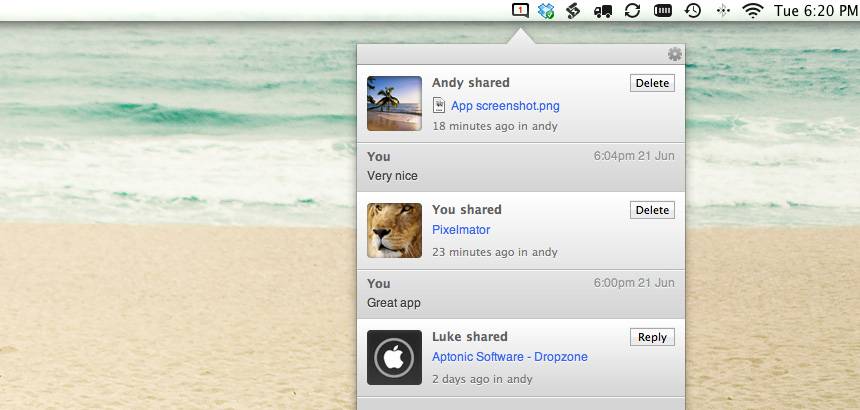Open the Pixelmator link
The image size is (860, 410).
coord(461,230)
